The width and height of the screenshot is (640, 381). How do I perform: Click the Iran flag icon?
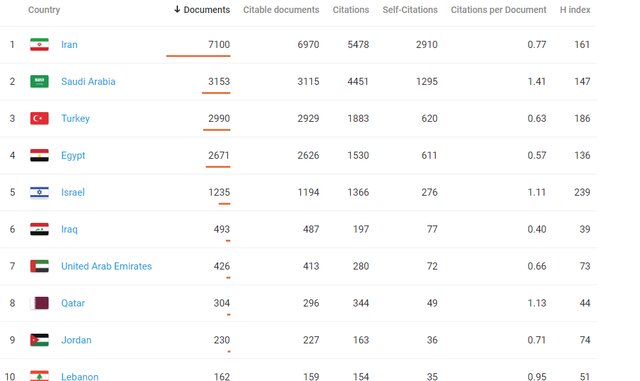[40, 44]
